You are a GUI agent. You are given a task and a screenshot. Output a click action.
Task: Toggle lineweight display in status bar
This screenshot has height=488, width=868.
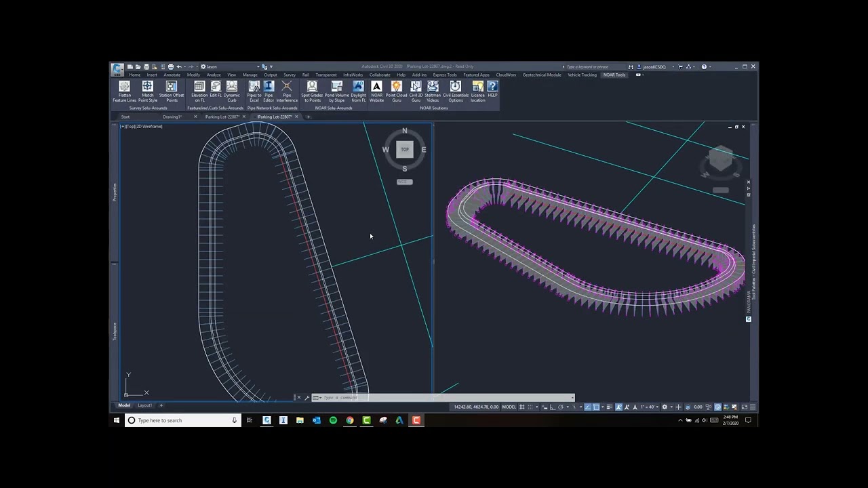click(610, 407)
